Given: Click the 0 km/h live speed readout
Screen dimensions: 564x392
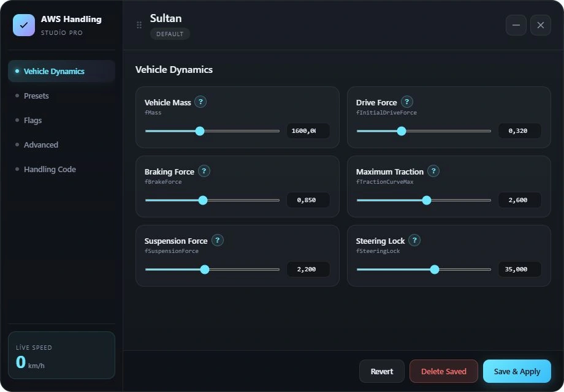Looking at the screenshot, I should [x=30, y=362].
